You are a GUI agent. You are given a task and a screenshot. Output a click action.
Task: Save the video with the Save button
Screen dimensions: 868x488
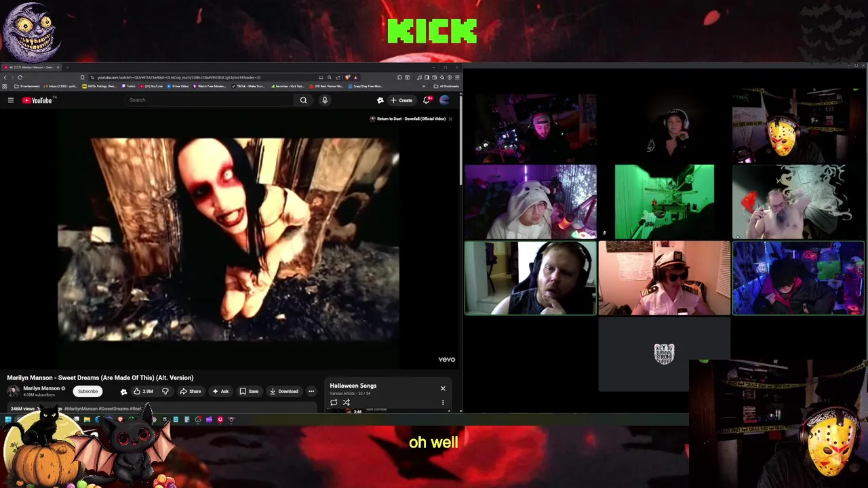(249, 391)
